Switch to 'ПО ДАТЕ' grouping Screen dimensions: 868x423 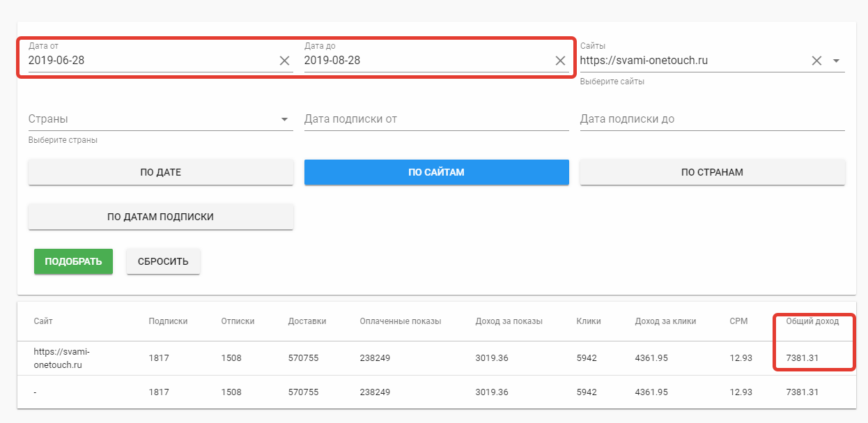pos(160,172)
